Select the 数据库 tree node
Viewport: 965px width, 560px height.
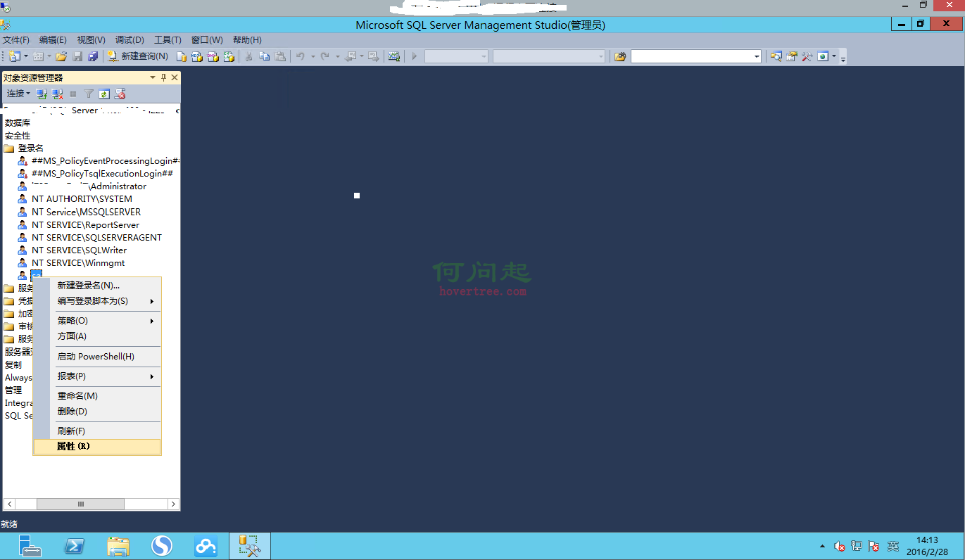(18, 123)
